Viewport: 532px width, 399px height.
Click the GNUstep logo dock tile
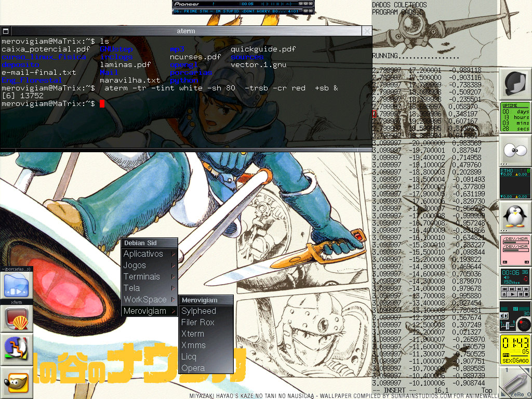pyautogui.click(x=515, y=84)
